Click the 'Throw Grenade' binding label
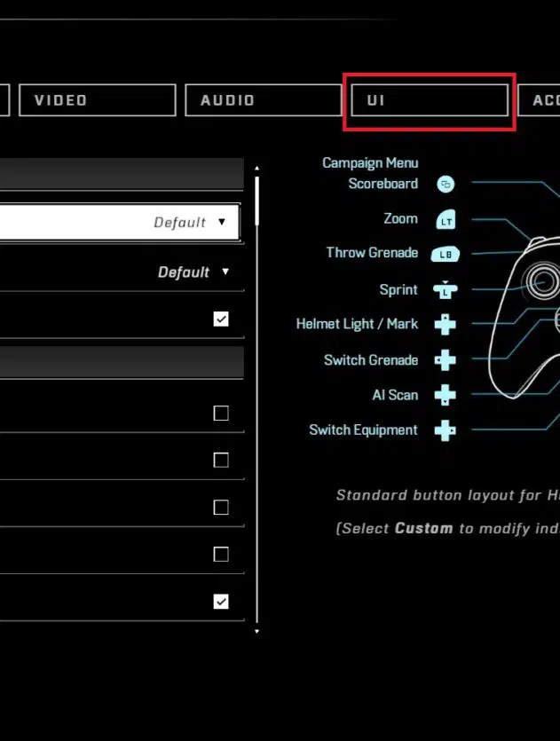Image resolution: width=560 pixels, height=741 pixels. coord(372,253)
